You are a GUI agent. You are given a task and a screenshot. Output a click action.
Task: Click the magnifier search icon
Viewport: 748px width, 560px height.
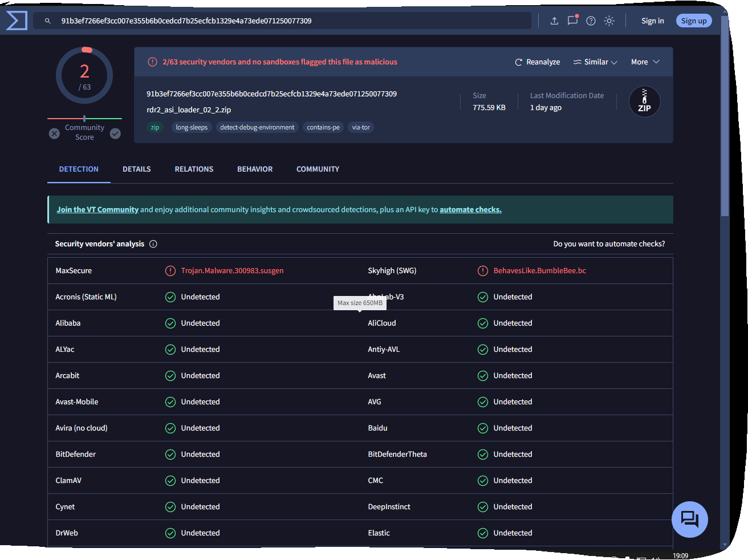tap(48, 21)
